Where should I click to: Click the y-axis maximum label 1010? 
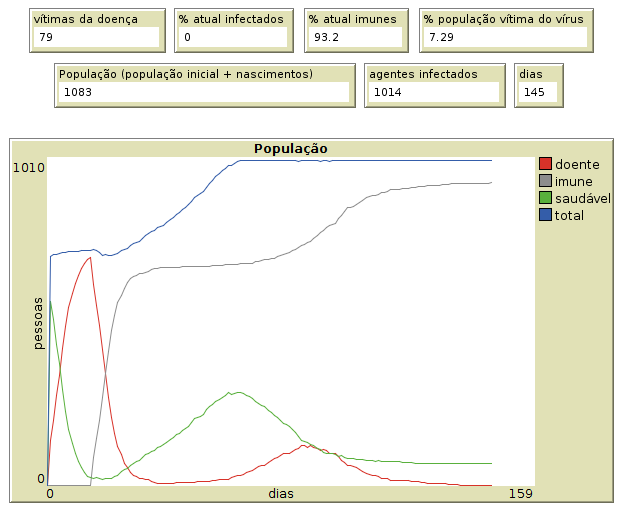28,167
